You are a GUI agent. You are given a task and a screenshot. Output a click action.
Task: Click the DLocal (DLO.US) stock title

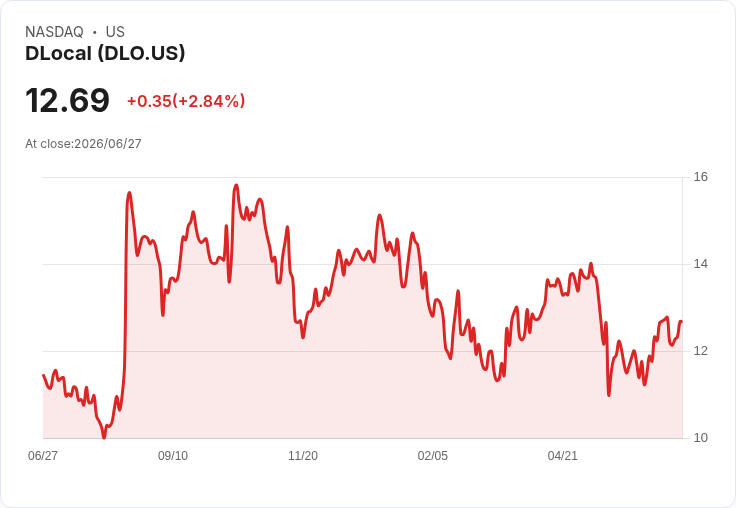pos(105,53)
